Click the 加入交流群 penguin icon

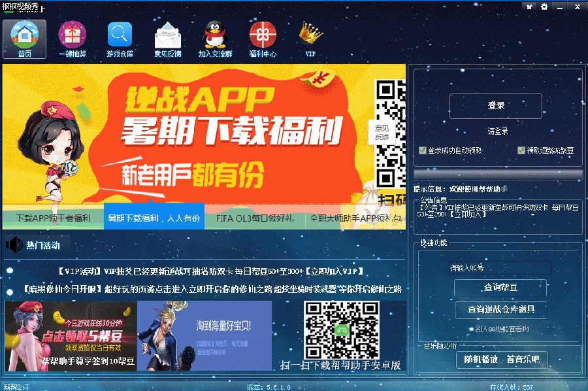(215, 39)
